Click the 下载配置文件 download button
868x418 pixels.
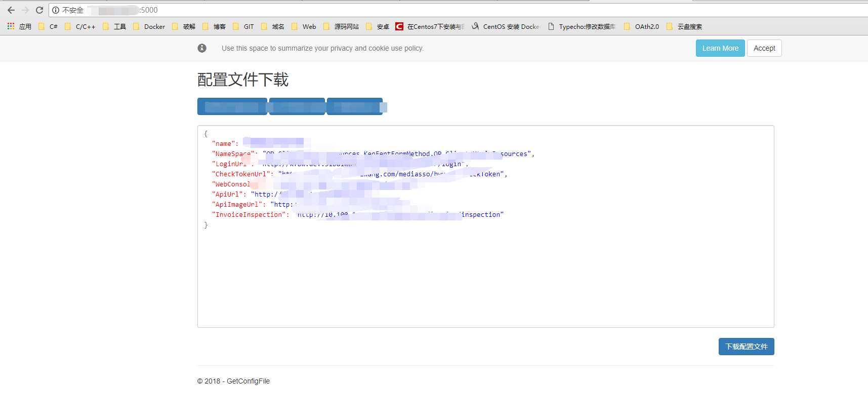[747, 347]
